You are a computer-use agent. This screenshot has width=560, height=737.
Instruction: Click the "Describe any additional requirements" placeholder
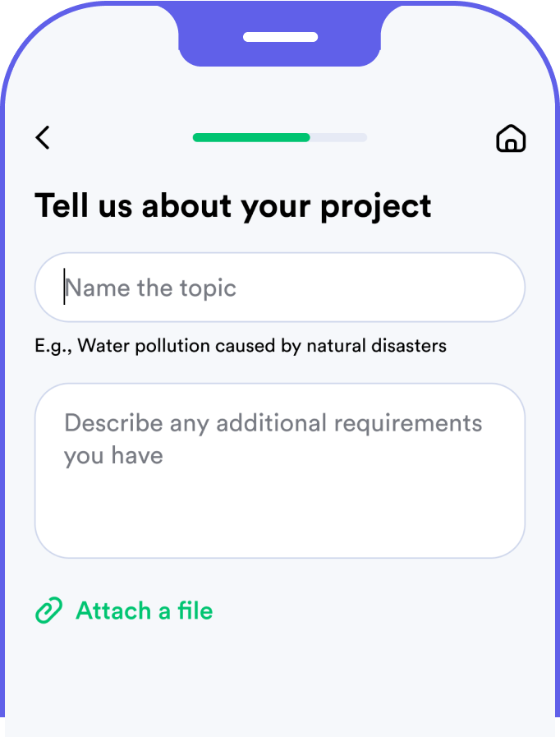point(273,423)
